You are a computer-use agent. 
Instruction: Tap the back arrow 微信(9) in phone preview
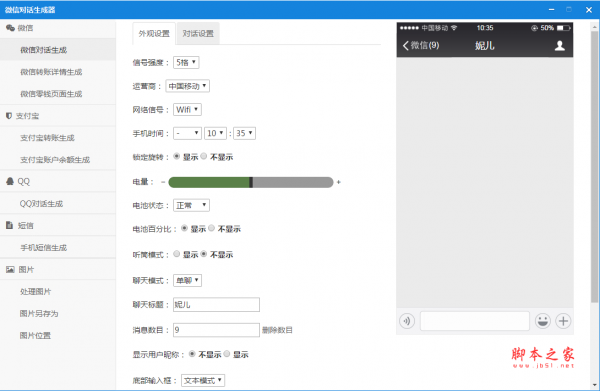click(421, 45)
